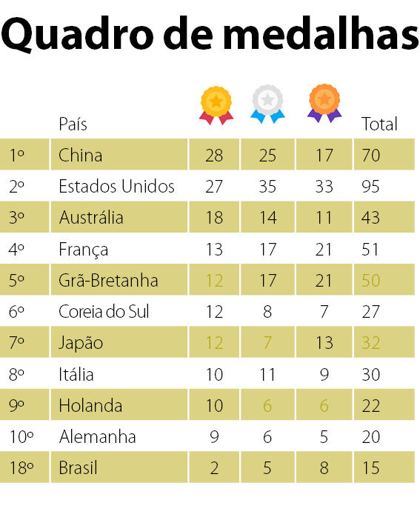Select the Grã-Bretanha row label

[x=108, y=280]
